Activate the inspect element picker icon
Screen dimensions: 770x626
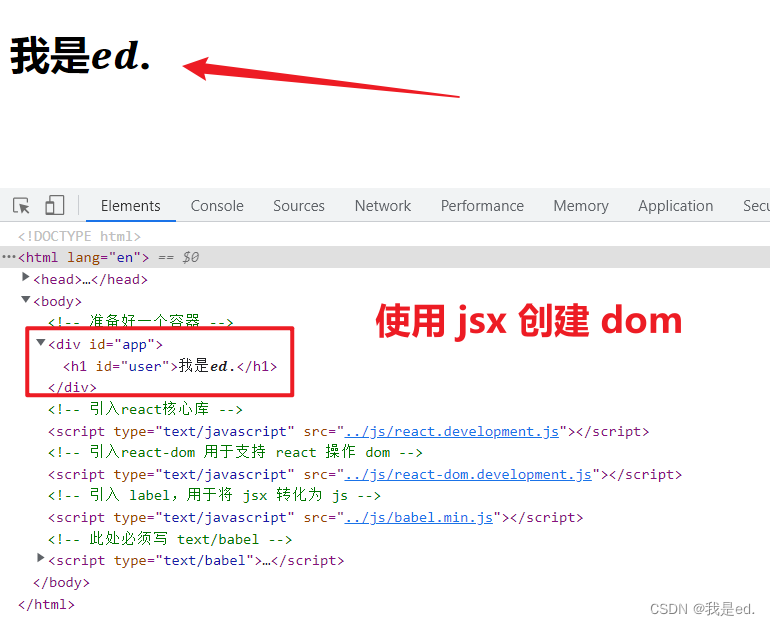22,205
